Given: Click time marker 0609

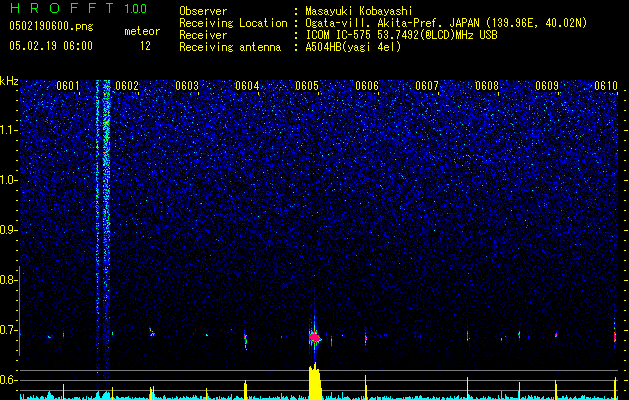Looking at the screenshot, I should click(547, 86).
